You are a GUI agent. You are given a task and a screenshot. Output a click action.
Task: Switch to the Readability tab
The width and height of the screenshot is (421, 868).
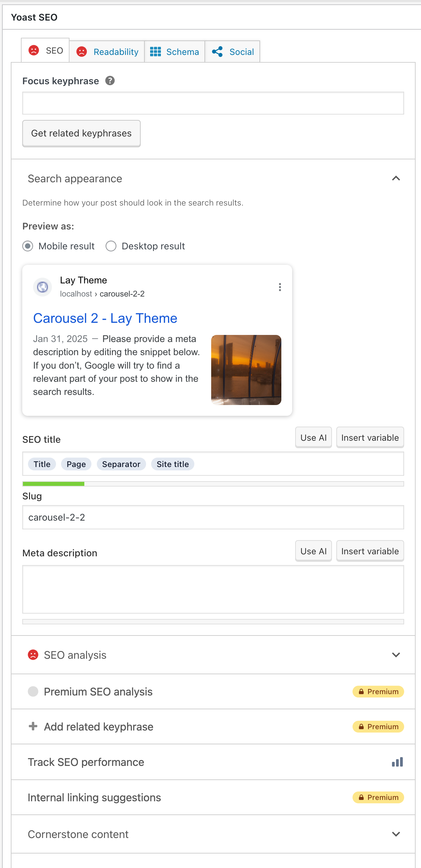pyautogui.click(x=107, y=52)
